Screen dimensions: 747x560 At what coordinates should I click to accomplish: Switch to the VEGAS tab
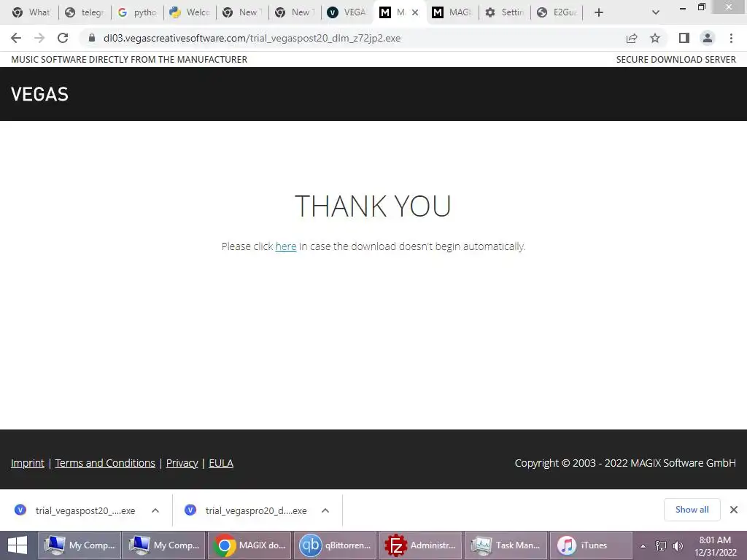348,12
